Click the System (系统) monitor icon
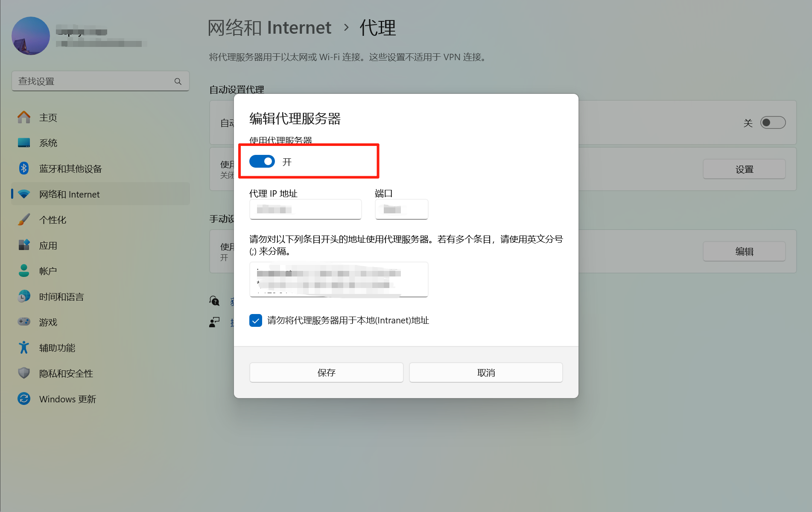Viewport: 812px width, 512px height. click(24, 143)
